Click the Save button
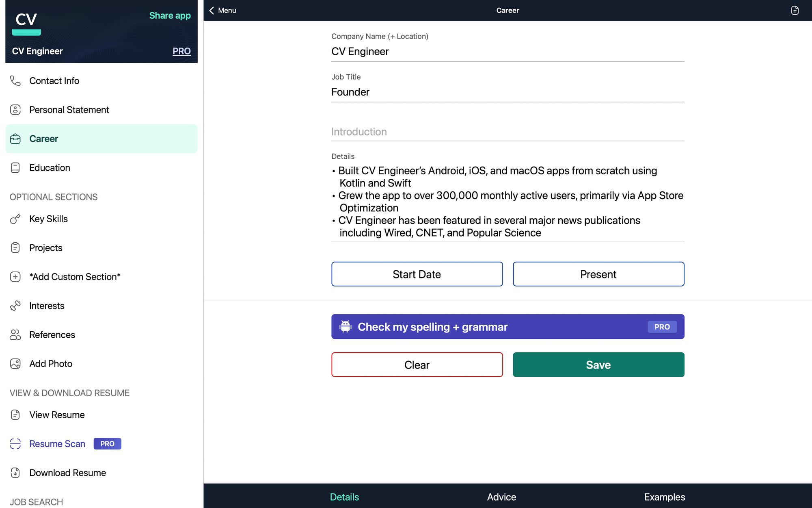812x508 pixels. pos(598,365)
